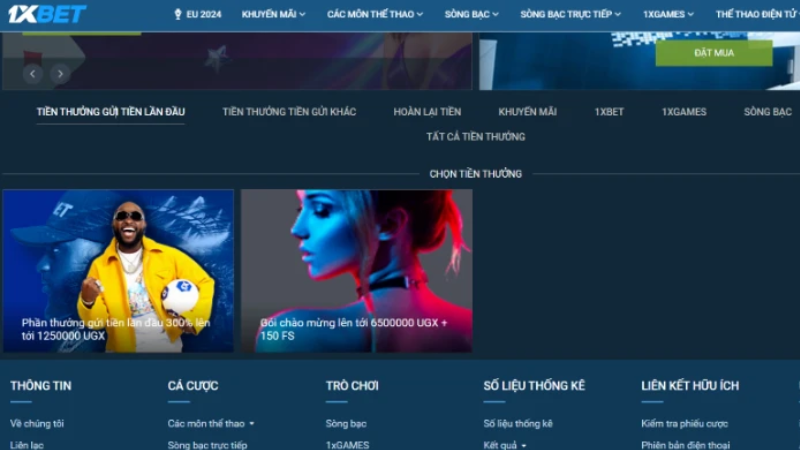Click the Liên kết hữu ích heading

[690, 386]
